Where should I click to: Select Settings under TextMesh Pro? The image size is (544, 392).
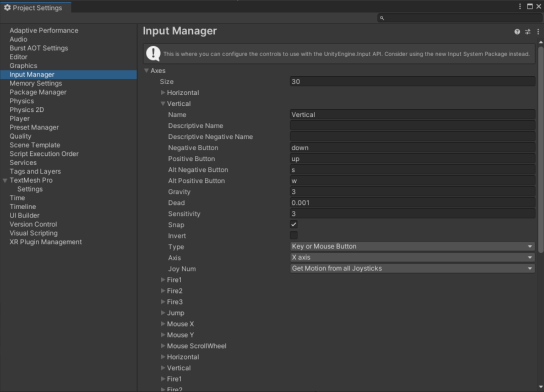pyautogui.click(x=30, y=189)
